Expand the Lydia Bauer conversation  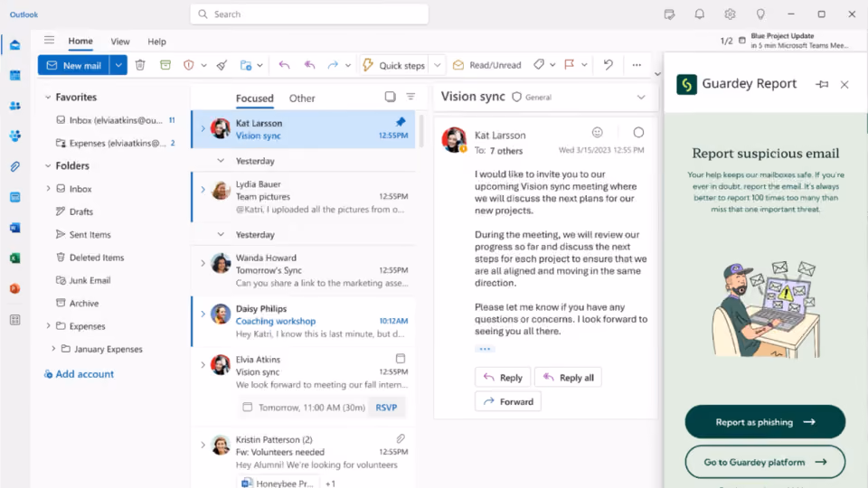click(x=203, y=190)
